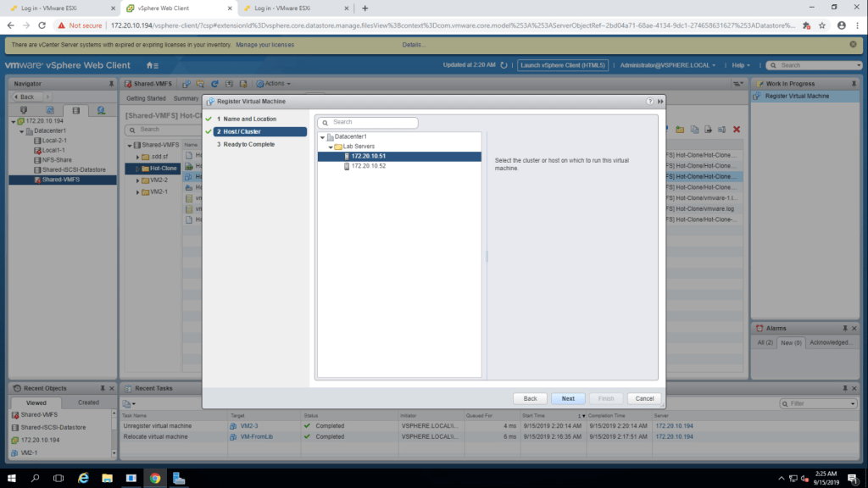
Task: Minimize wizard with the double-arrow icon
Action: point(659,102)
